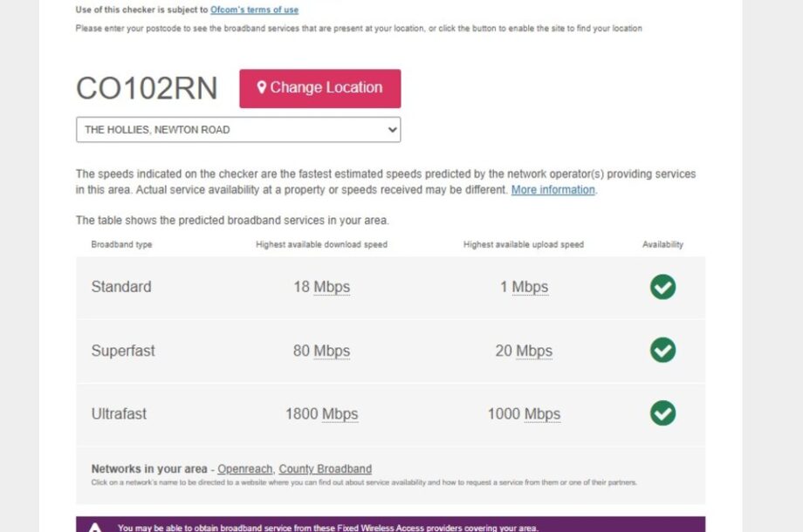Visit the County Broadband network link
The image size is (803, 532).
coord(326,469)
